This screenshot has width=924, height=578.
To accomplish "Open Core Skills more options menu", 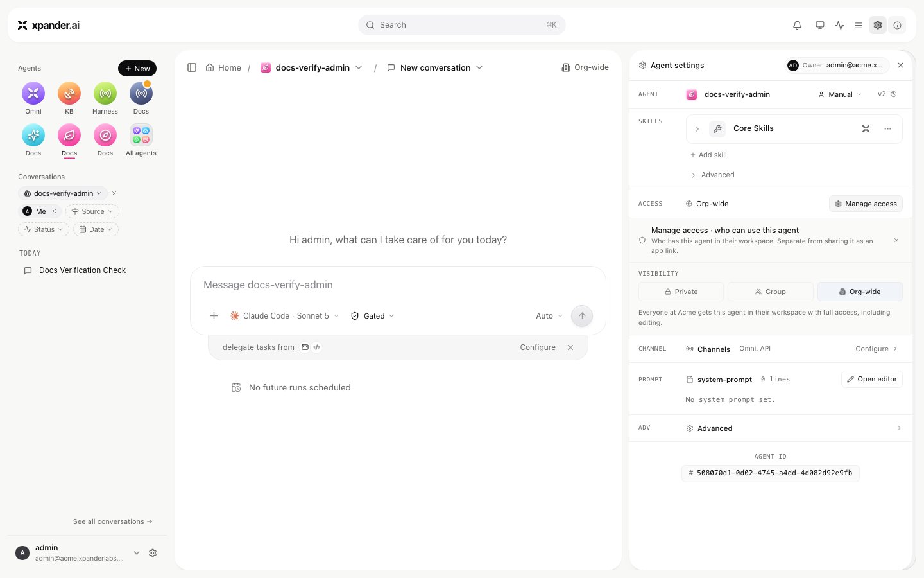I will coord(888,129).
